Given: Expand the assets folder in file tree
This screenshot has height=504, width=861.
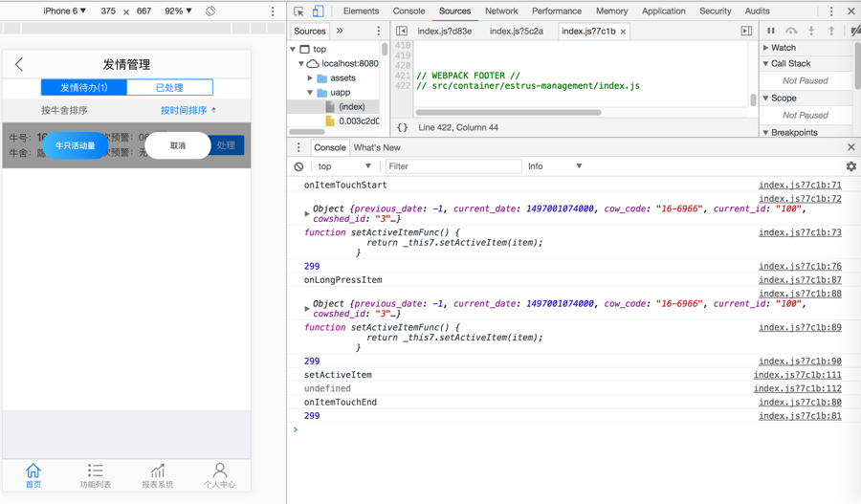Looking at the screenshot, I should coord(311,78).
